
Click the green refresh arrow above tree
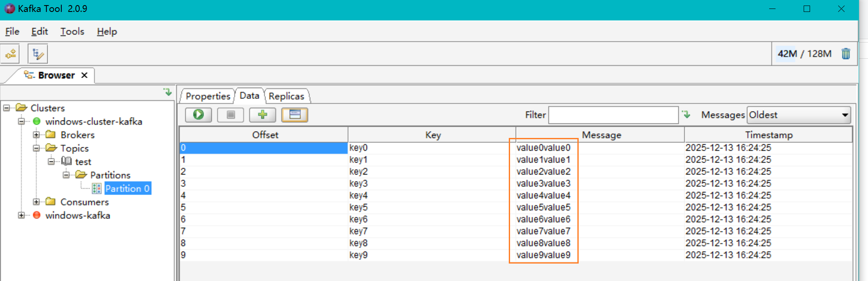pyautogui.click(x=167, y=92)
